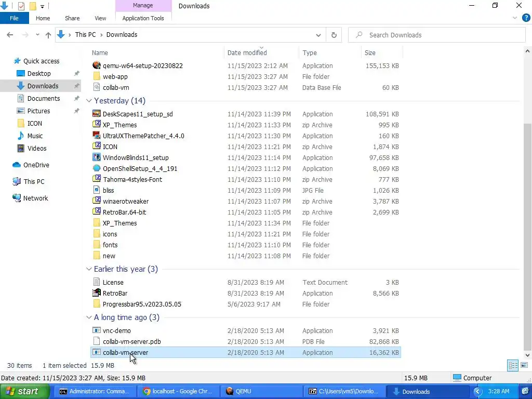This screenshot has width=532, height=399.
Task: Click the scrollbar down arrow
Action: [527, 355]
